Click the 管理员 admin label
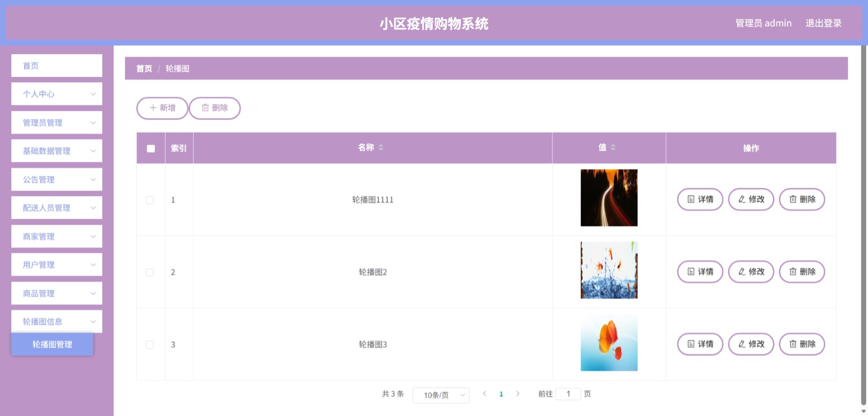This screenshot has height=416, width=868. tap(763, 23)
